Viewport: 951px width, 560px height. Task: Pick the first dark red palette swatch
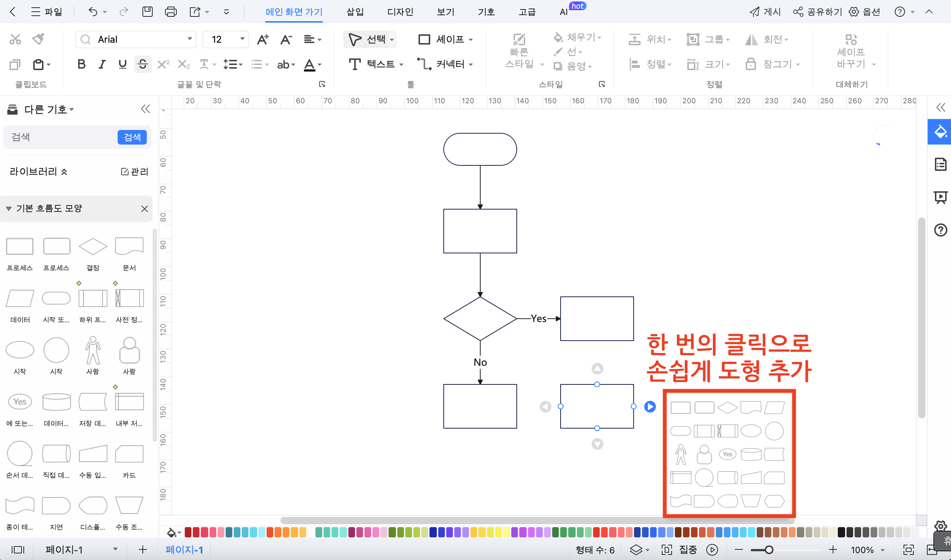pyautogui.click(x=188, y=533)
